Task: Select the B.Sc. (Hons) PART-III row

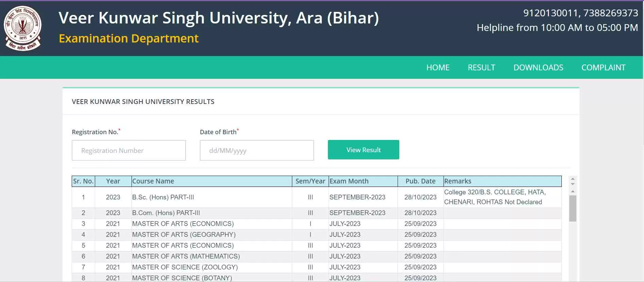Action: click(x=316, y=197)
